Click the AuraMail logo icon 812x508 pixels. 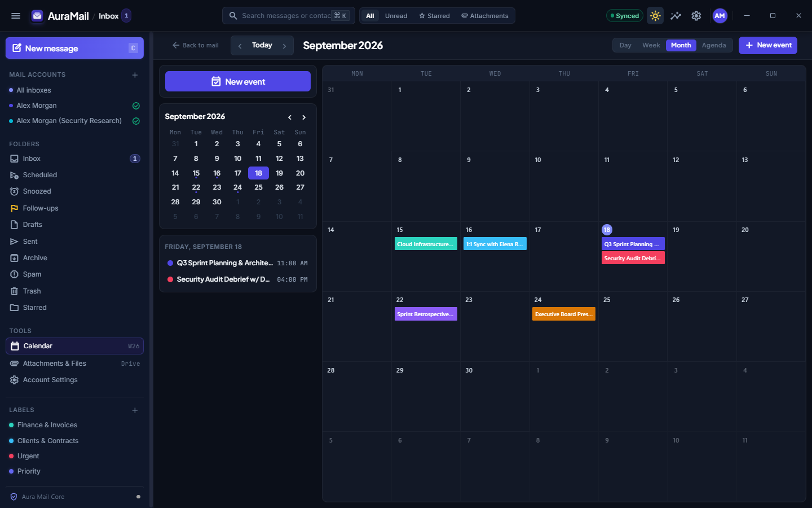[37, 16]
